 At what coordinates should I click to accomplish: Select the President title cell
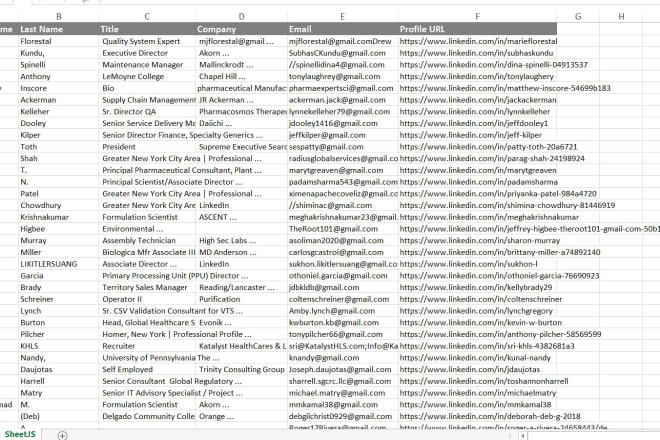coord(147,147)
